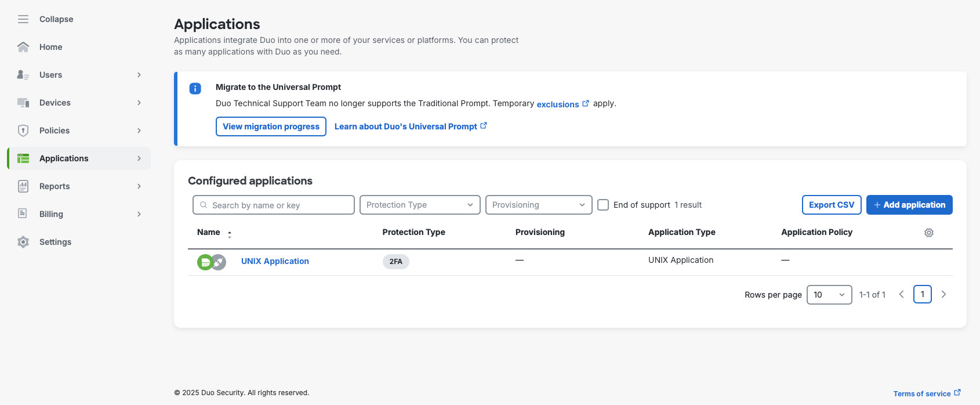Click the Collapse hamburger menu icon
Screen dimensions: 980x405
tap(23, 19)
